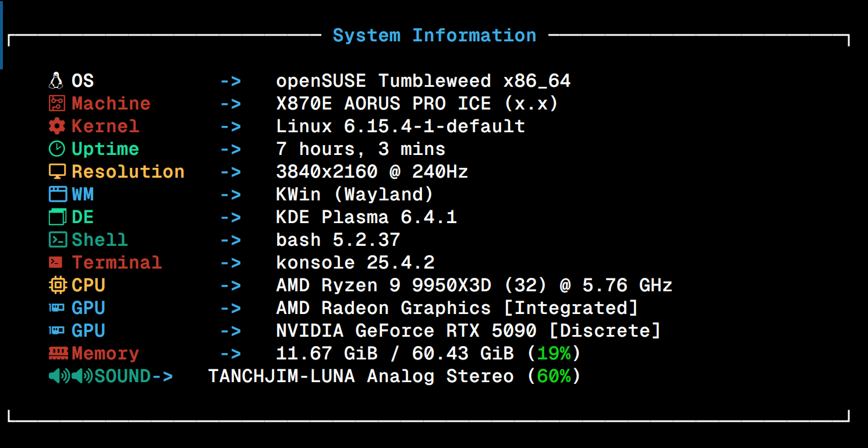Image resolution: width=868 pixels, height=448 pixels.
Task: Click the 'System Information' title
Action: tap(434, 35)
